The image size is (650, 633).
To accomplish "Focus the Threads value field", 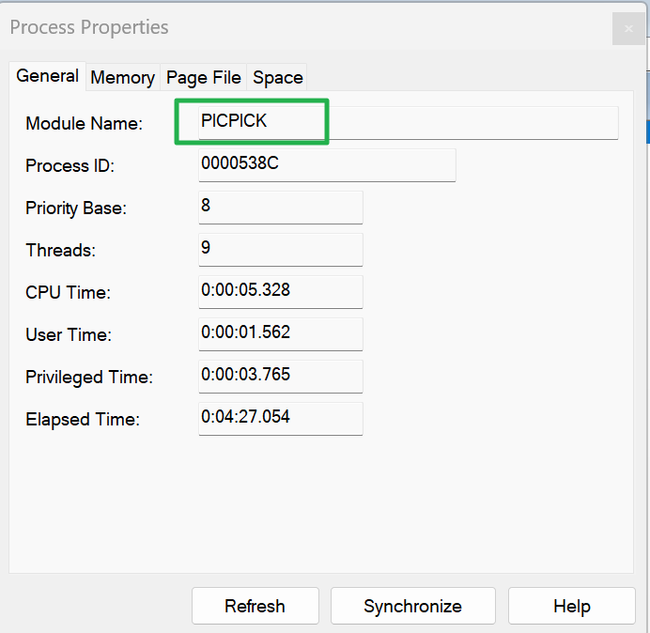I will coord(280,249).
